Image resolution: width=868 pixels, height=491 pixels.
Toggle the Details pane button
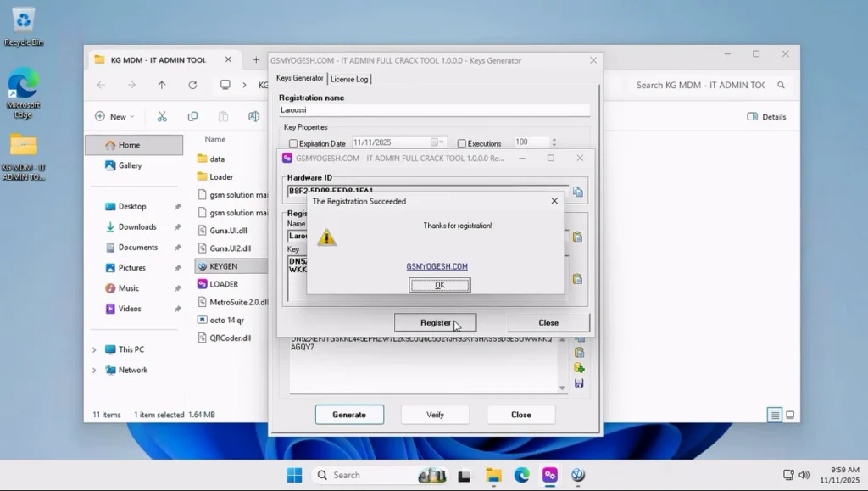pos(766,117)
